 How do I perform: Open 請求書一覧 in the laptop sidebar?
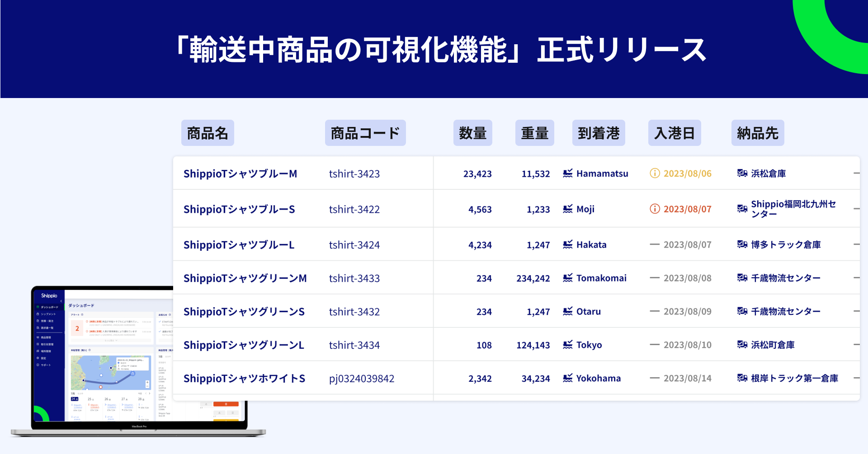[45, 328]
